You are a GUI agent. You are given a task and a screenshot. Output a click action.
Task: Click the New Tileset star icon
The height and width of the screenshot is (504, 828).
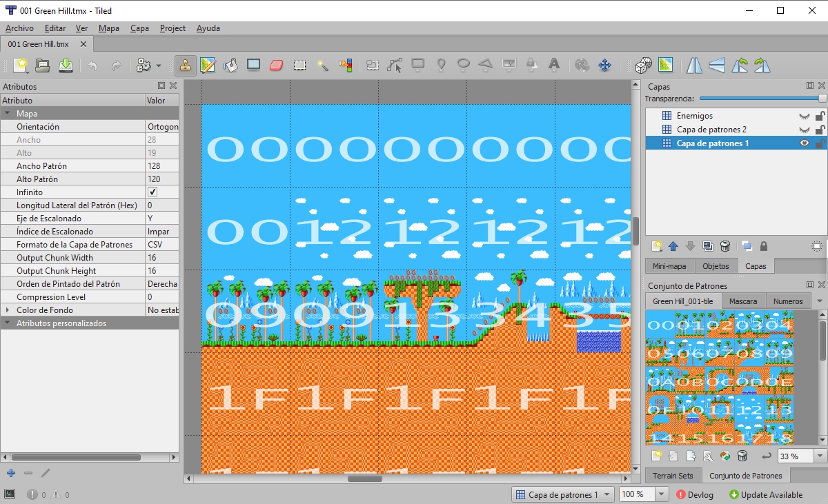click(656, 456)
